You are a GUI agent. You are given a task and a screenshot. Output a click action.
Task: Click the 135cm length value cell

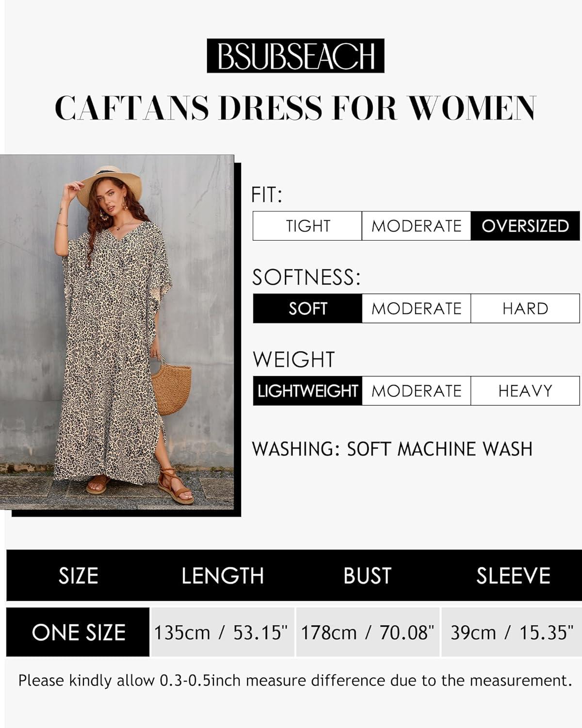click(x=223, y=632)
